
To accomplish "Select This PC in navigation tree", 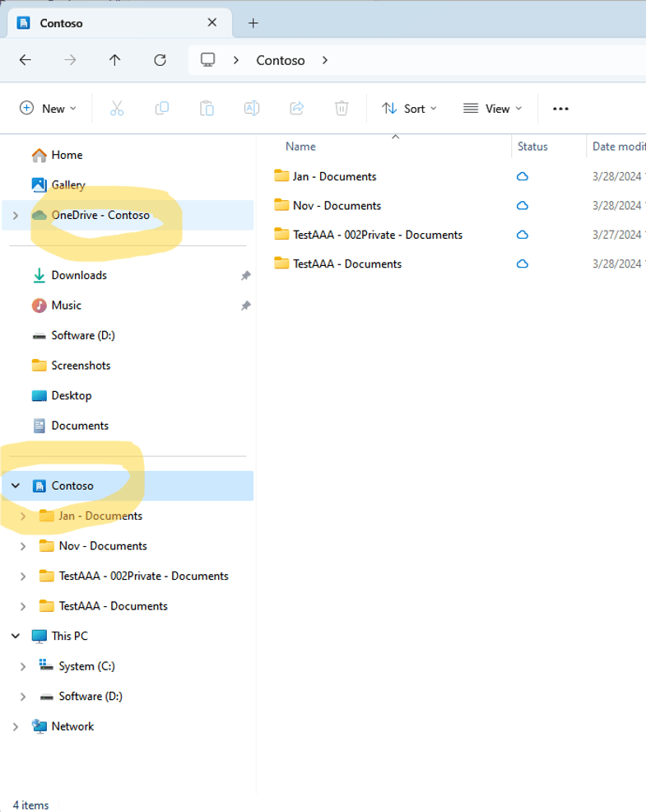I will 69,636.
